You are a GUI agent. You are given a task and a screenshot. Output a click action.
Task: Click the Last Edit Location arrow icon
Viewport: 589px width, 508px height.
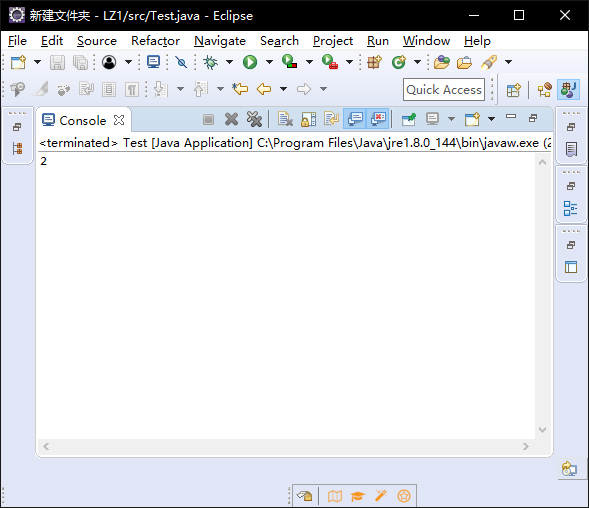tap(240, 89)
